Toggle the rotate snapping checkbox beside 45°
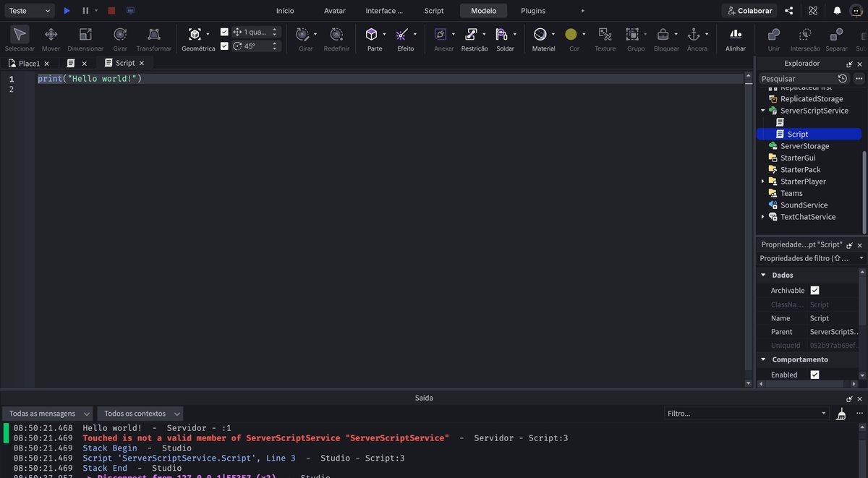Viewport: 868px width, 478px height. coord(224,46)
